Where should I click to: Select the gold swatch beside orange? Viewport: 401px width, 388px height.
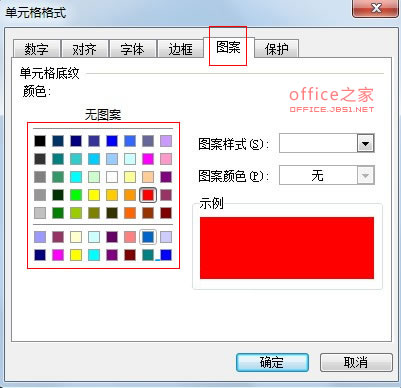click(112, 195)
